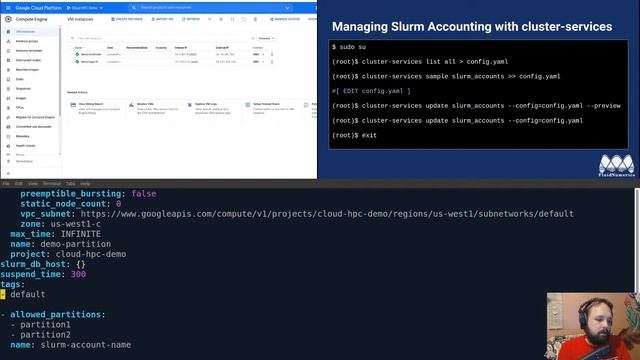Screen dimensions: 640x360
Task: Click the Health checks sidebar icon
Action: pos(8,146)
